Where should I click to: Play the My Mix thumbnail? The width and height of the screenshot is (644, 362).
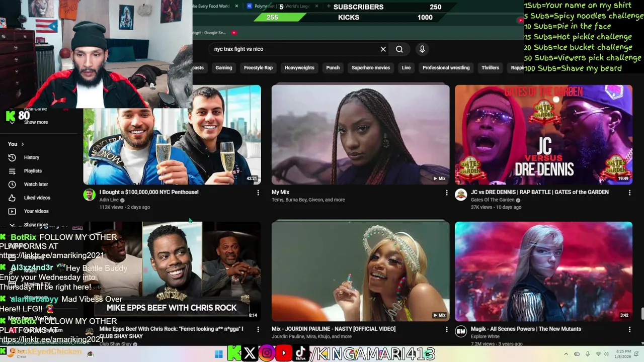click(360, 135)
